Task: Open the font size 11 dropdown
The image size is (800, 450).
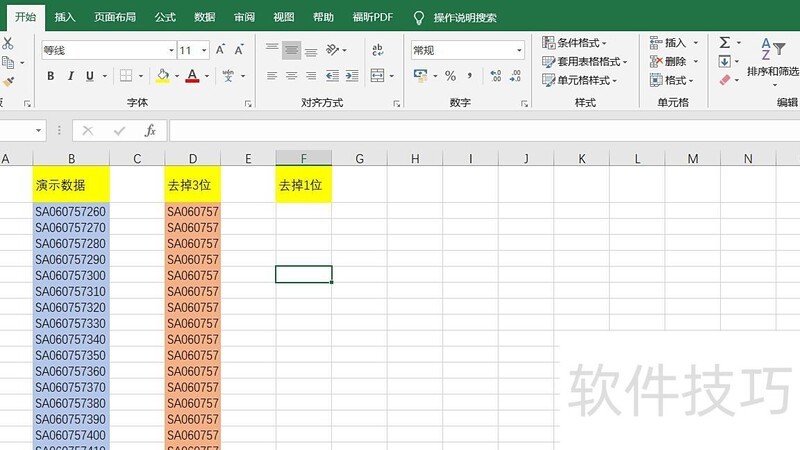Action: pos(204,50)
